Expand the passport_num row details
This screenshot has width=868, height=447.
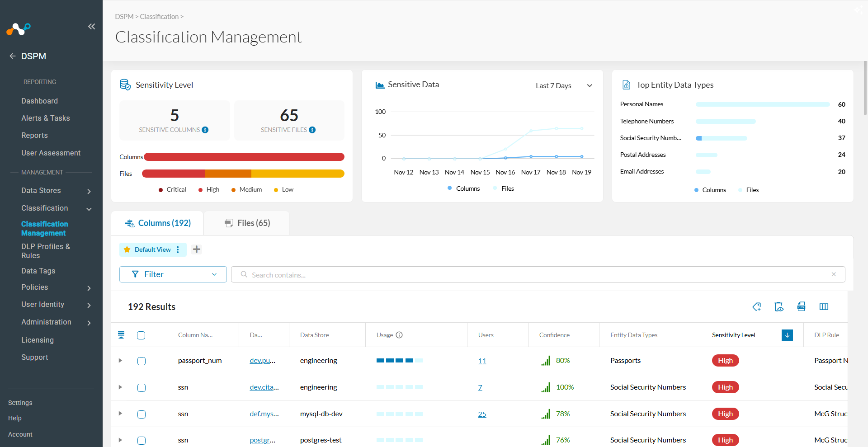[x=120, y=361]
